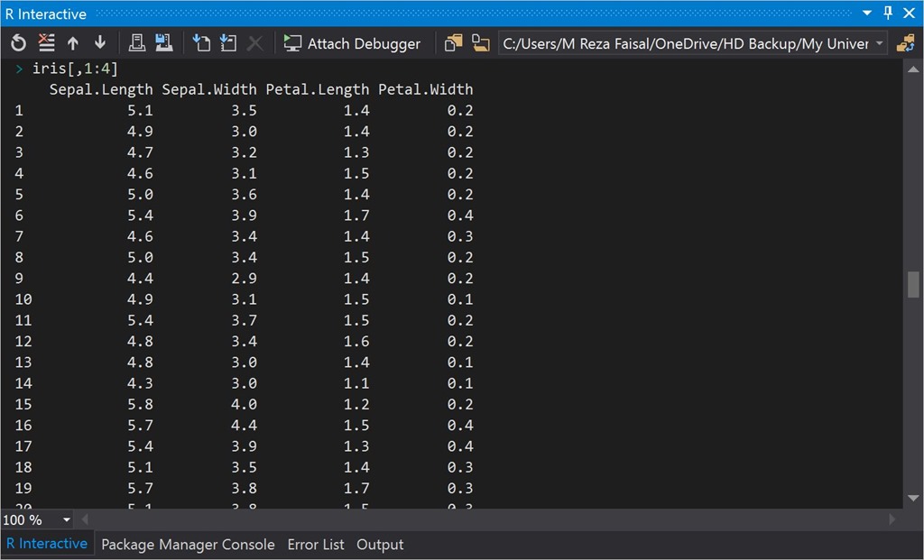
Task: Click the load workspace icon
Action: click(136, 43)
